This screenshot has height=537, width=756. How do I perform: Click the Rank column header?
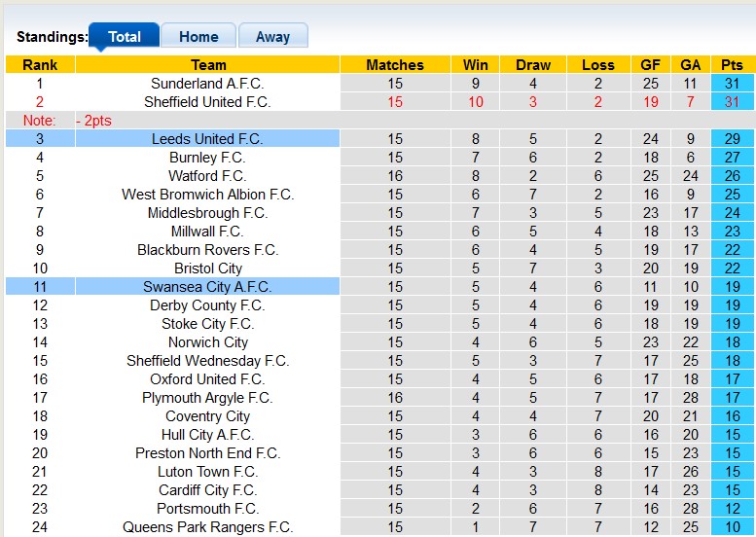[40, 65]
